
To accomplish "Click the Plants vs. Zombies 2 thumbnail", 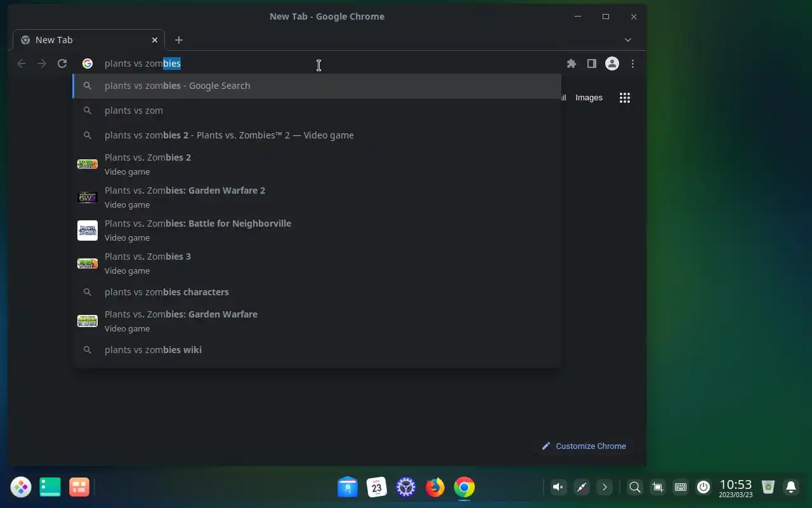I will (88, 164).
